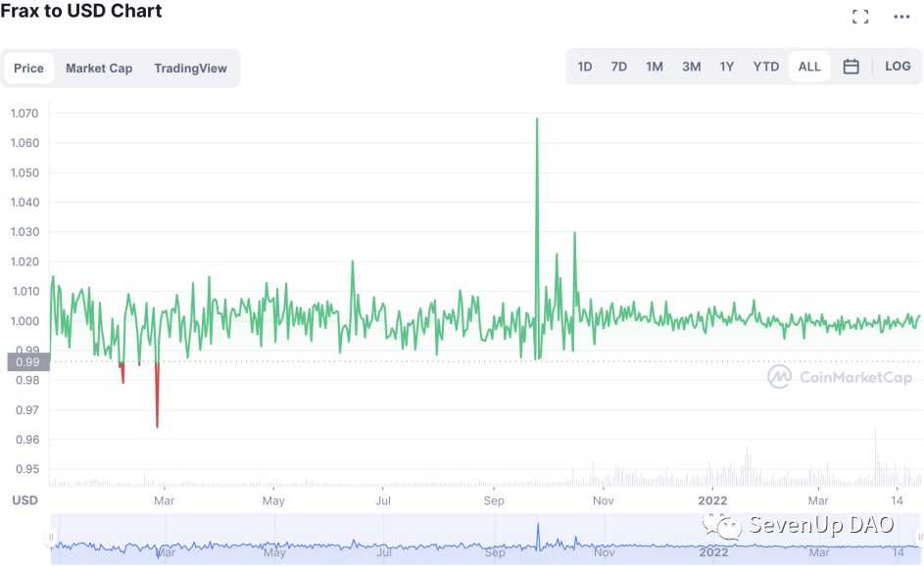924x567 pixels.
Task: Open fullscreen chart view icon
Action: click(x=860, y=17)
